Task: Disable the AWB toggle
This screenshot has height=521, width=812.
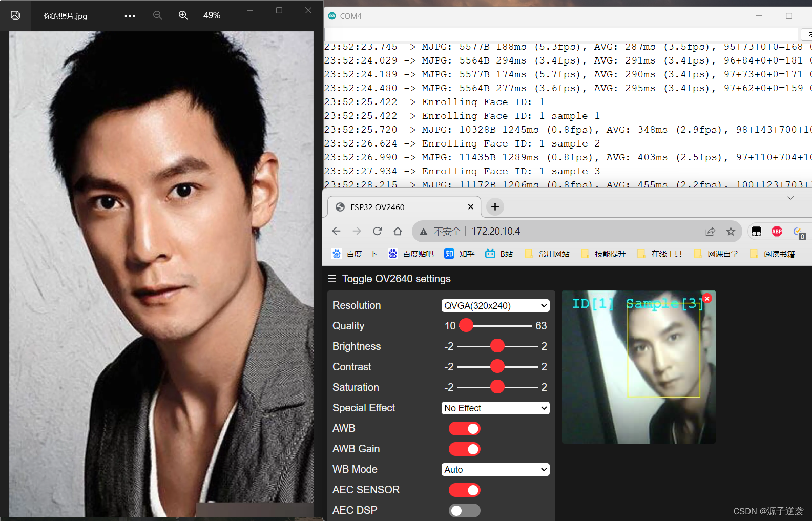Action: 465,428
